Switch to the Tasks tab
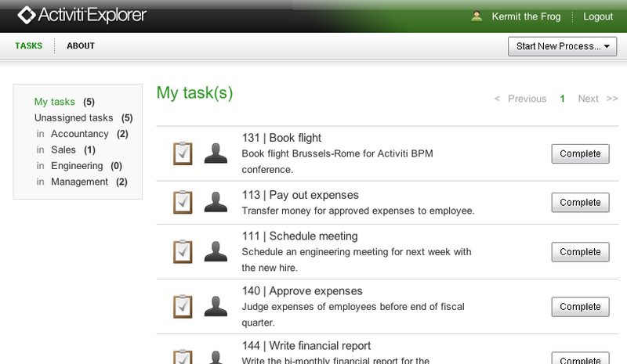The height and width of the screenshot is (364, 627). [29, 45]
